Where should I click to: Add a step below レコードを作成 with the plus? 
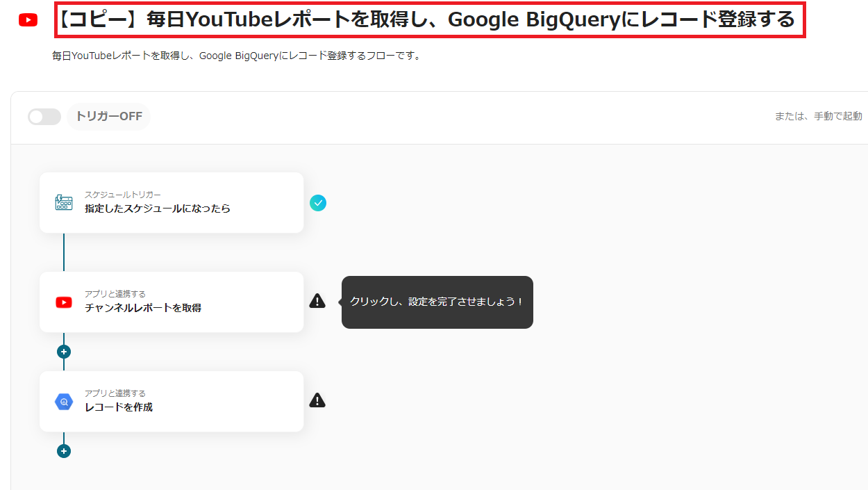[x=64, y=451]
